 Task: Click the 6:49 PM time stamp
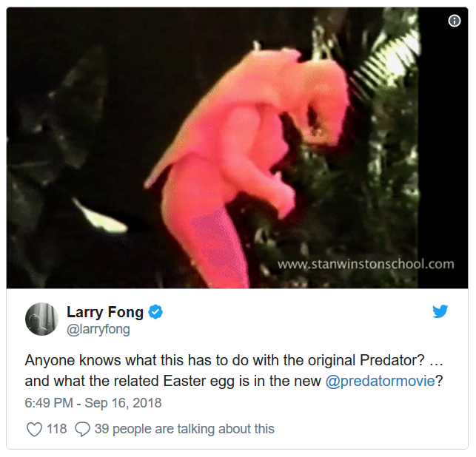pyautogui.click(x=49, y=403)
